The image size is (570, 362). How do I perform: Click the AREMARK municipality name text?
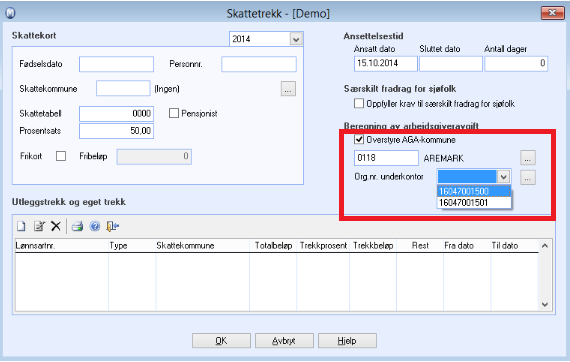point(443,158)
